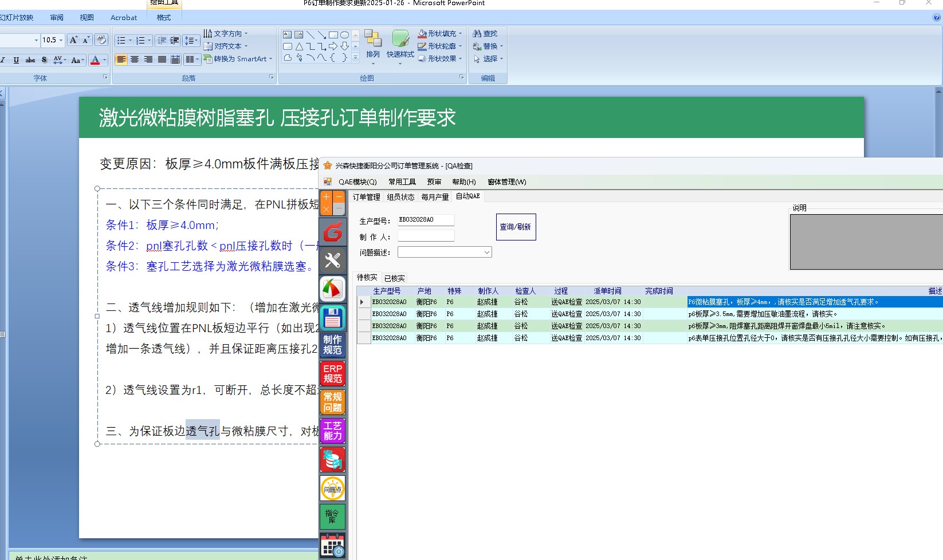Switch to 每月产量 tab
Image resolution: width=943 pixels, height=560 pixels.
pyautogui.click(x=435, y=197)
